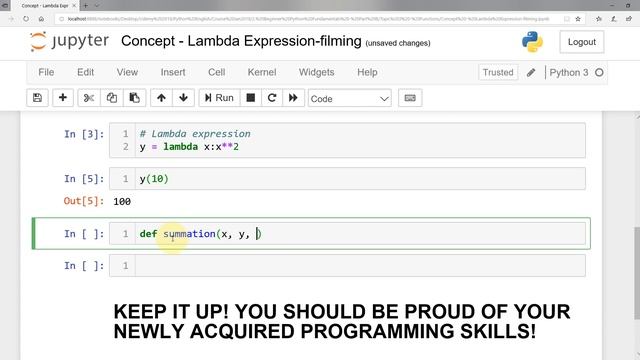Open the browser tab list chevron

[x=97, y=6]
